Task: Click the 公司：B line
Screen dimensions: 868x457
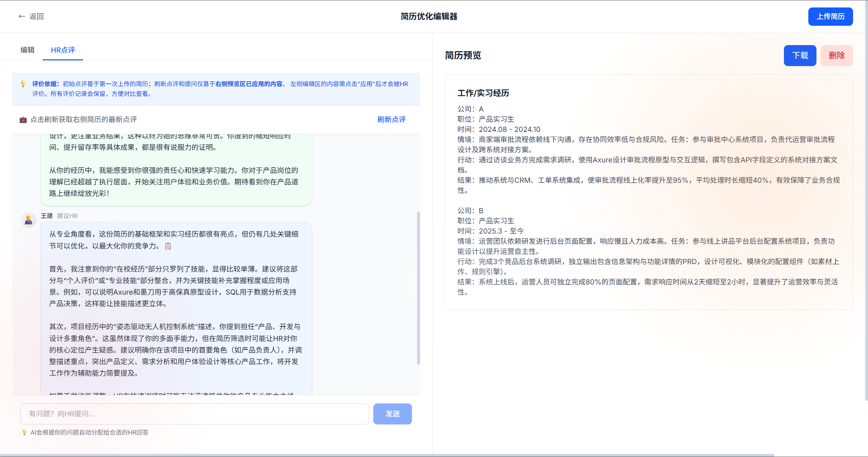Action: click(471, 211)
